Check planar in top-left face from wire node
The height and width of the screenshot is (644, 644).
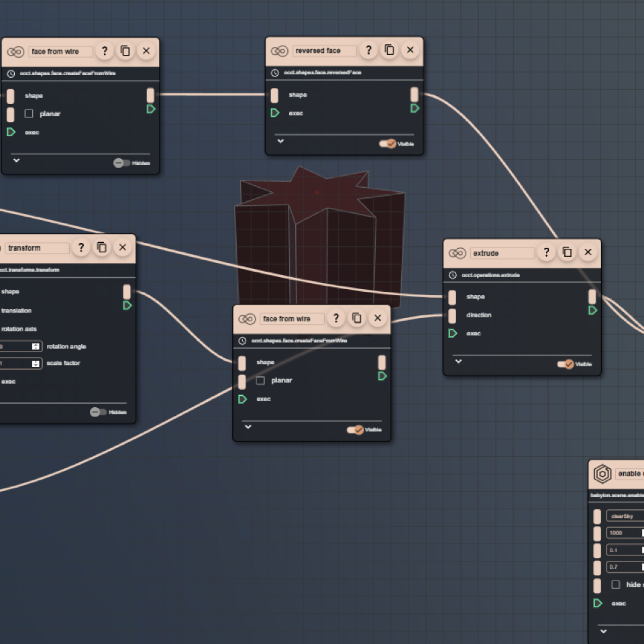tap(29, 114)
